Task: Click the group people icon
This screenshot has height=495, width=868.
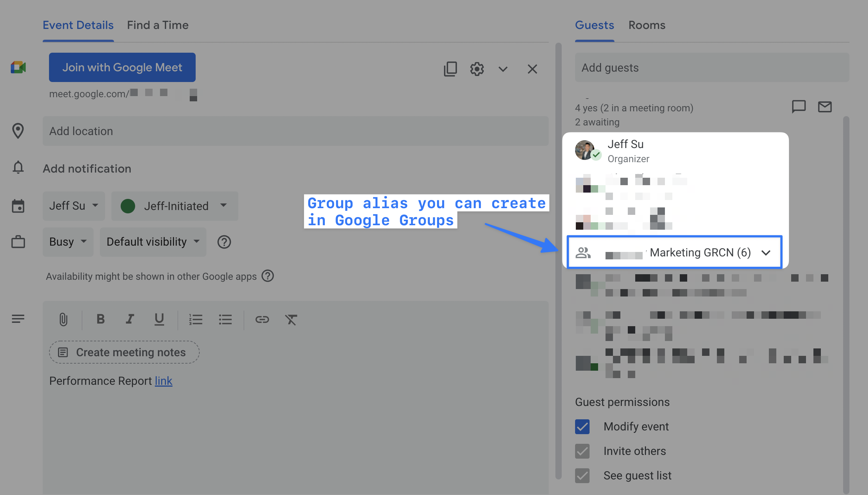Action: [583, 253]
